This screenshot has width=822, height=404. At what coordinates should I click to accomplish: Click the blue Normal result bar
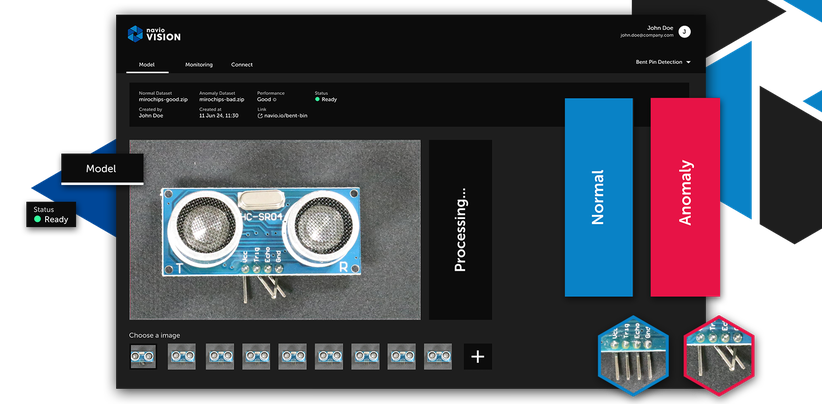click(598, 197)
